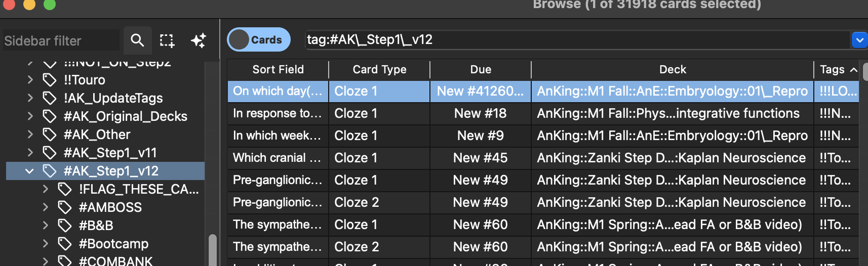This screenshot has height=266, width=868.
Task: Select the #AK_Other tag
Action: (97, 135)
